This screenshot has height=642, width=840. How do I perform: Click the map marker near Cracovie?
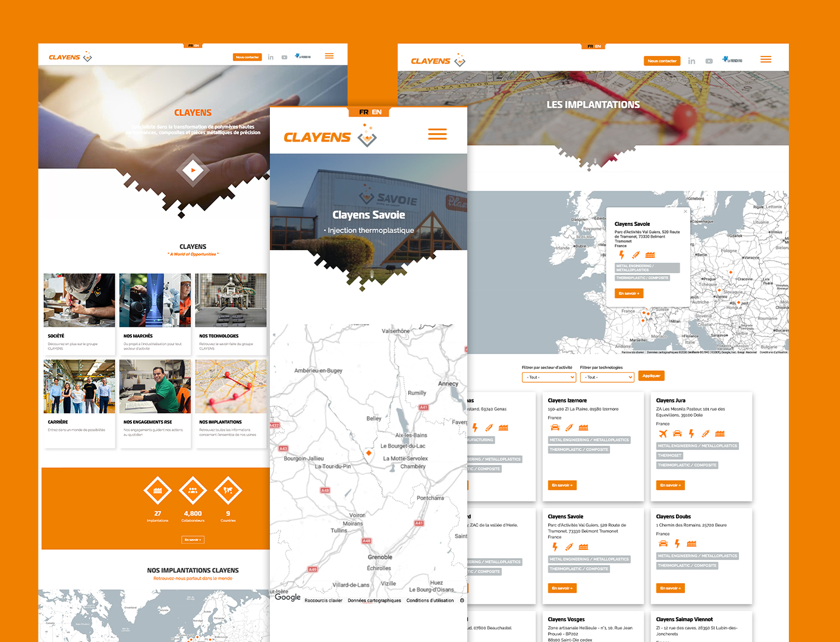point(730,271)
